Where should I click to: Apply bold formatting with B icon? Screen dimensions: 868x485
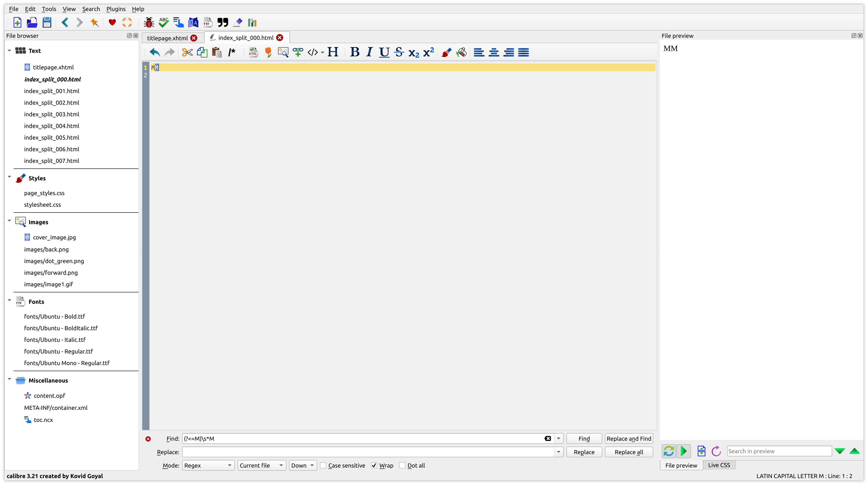pos(355,52)
